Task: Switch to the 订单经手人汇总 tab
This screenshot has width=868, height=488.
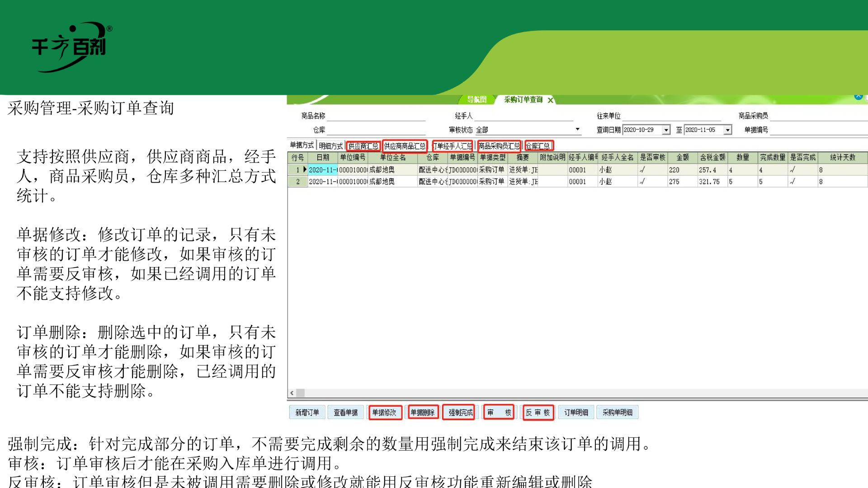Action: tap(452, 145)
